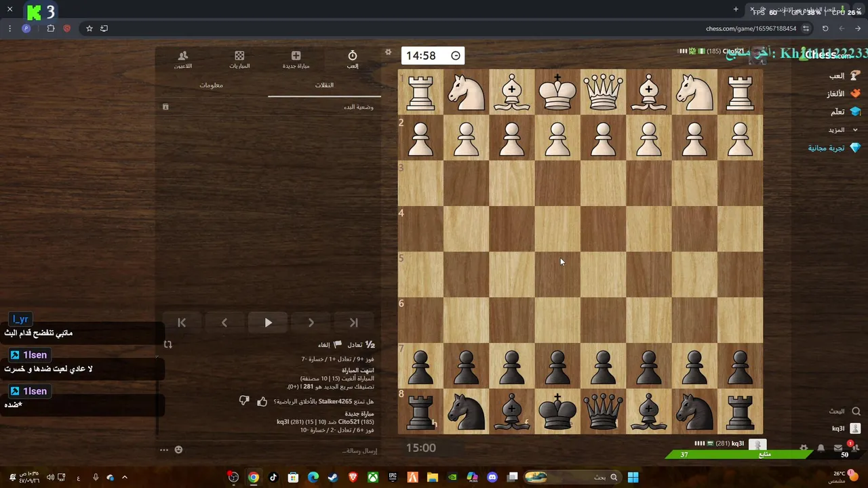The height and width of the screenshot is (488, 868).
Task: Open the kq3l profile in the sidebar
Action: click(x=846, y=428)
